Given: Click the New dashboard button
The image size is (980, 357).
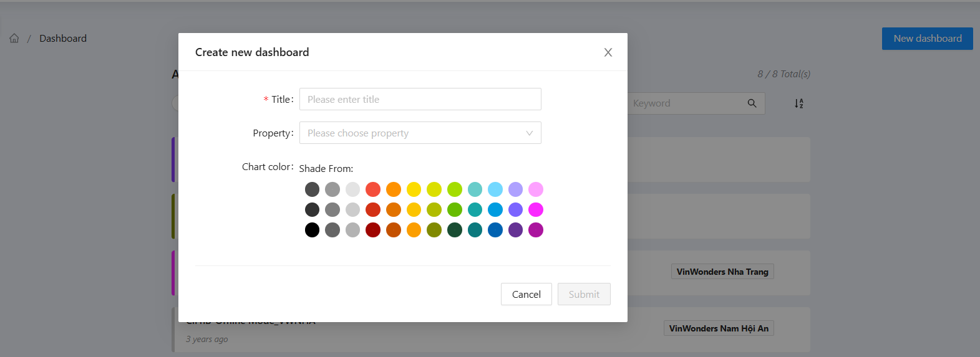Looking at the screenshot, I should (x=927, y=39).
